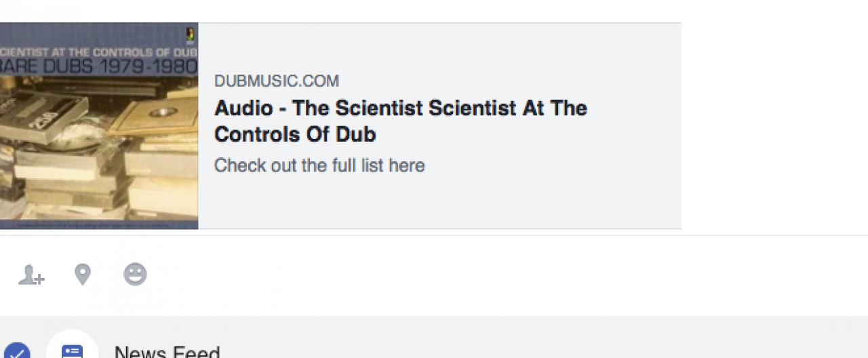Click the "Controls Of Dub" title line

click(x=294, y=134)
